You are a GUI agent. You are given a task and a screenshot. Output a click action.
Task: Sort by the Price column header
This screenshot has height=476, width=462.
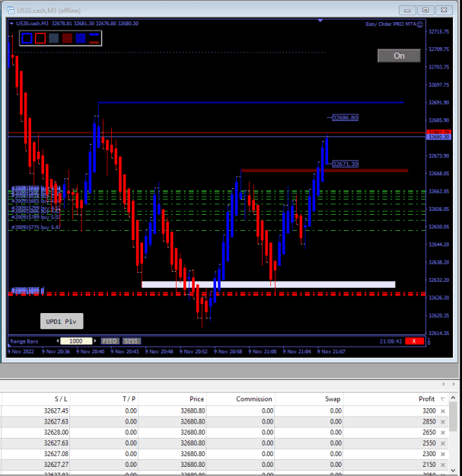[x=172, y=399]
